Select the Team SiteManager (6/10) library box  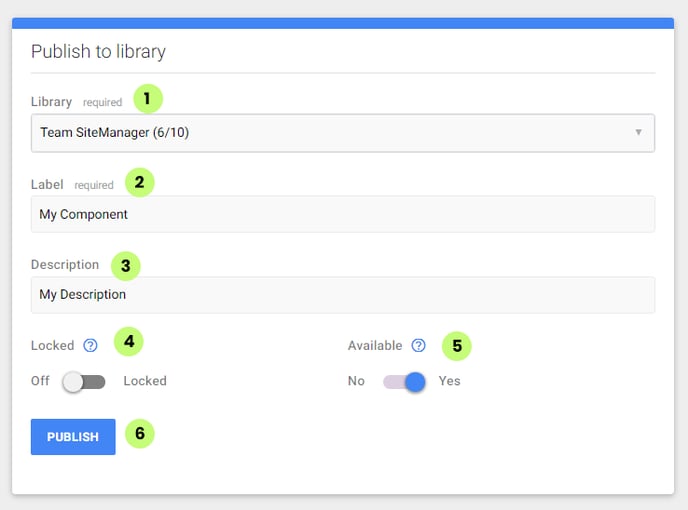pyautogui.click(x=343, y=133)
